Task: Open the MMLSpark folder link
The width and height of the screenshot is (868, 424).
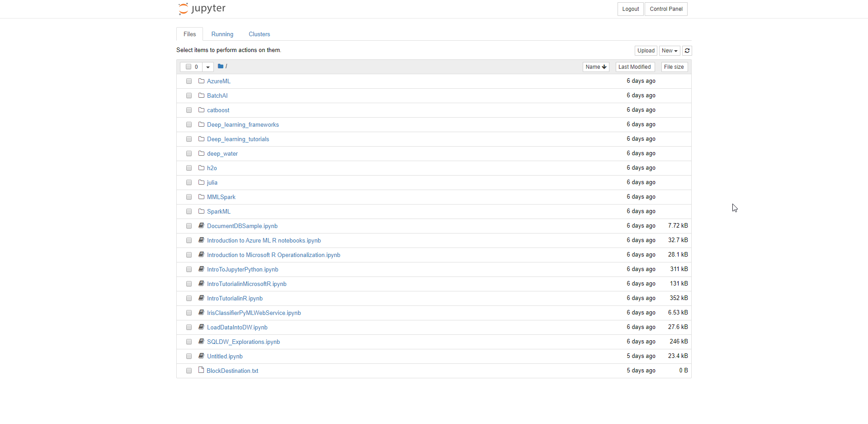Action: coord(221,197)
